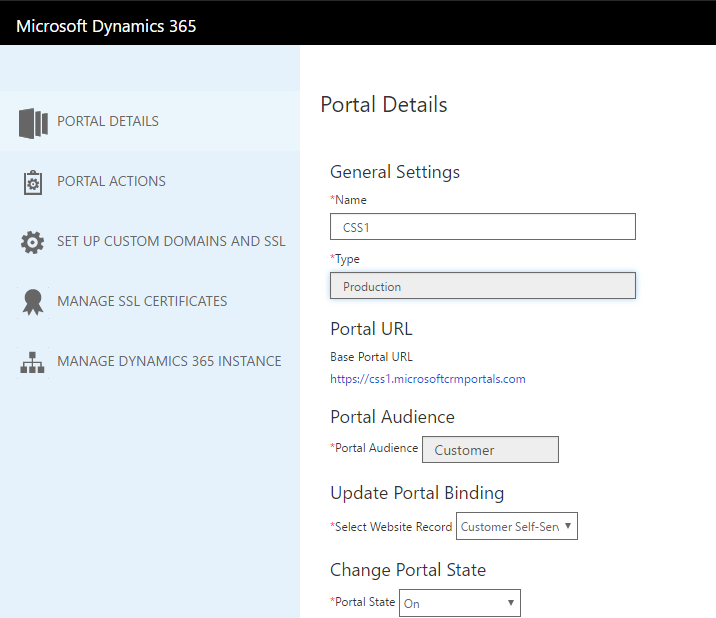The height and width of the screenshot is (618, 716).
Task: Open Manage Dynamics 365 Instance
Action: (169, 361)
